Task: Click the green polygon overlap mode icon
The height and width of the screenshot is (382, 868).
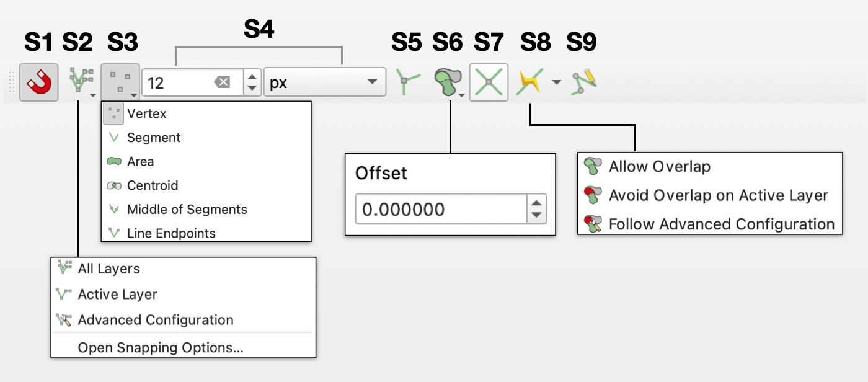Action: (448, 82)
